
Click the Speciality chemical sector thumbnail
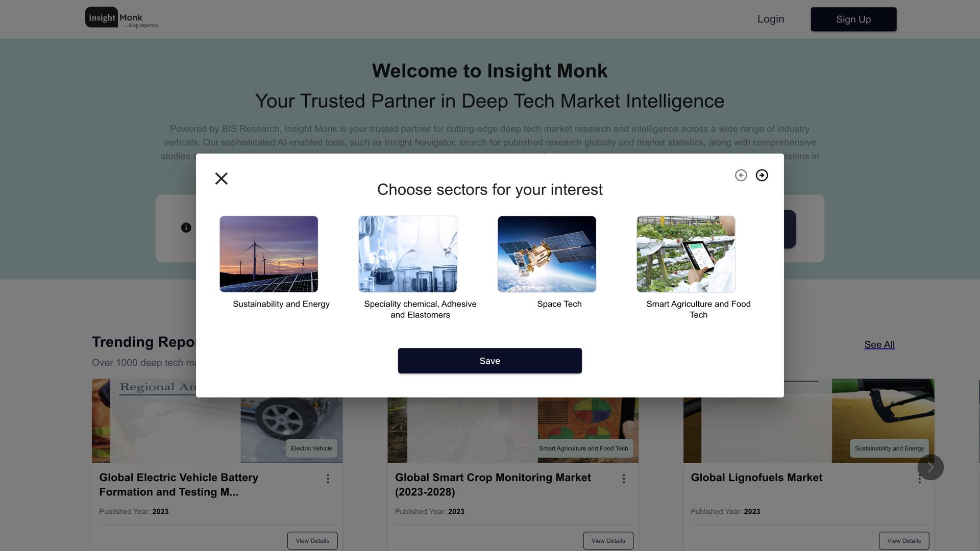tap(407, 254)
